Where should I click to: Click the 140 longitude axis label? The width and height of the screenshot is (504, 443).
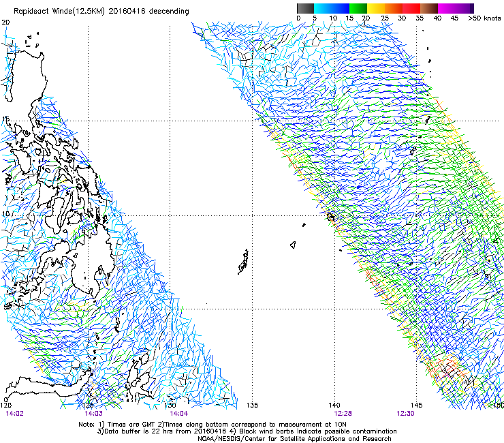coord(334,406)
